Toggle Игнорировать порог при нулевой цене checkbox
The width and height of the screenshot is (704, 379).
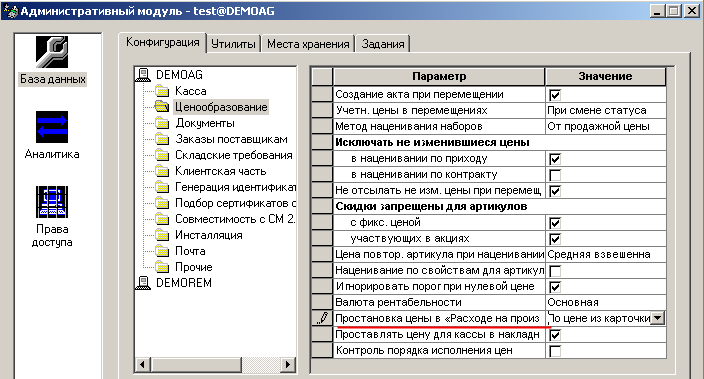pos(555,287)
